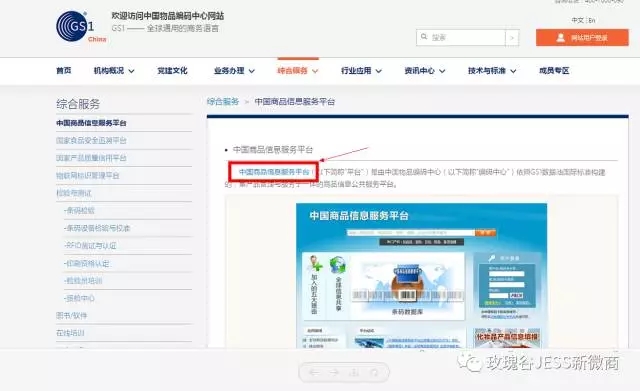Viewport: 640px width, 391px height.
Task: Expand the 技术与标准 dropdown chevron
Action: (x=513, y=71)
